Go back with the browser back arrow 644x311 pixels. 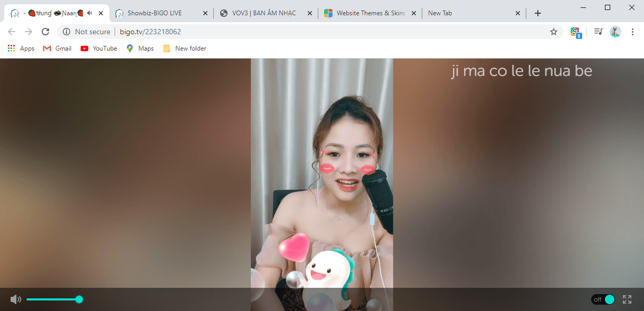point(12,32)
